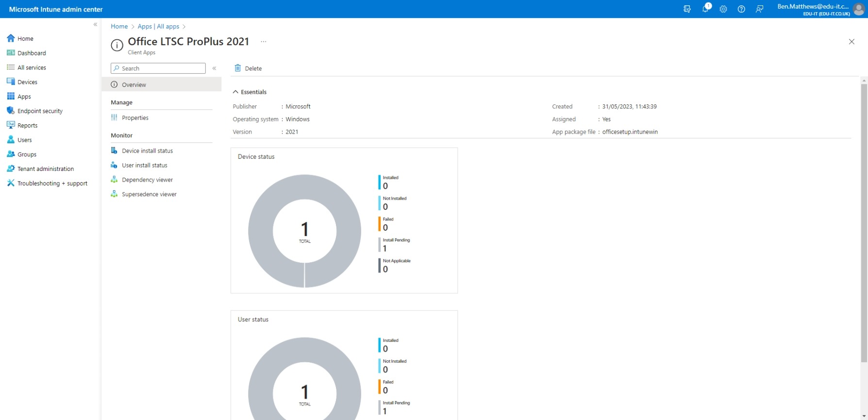
Task: Click the Apps grid icon in sidebar
Action: [11, 96]
